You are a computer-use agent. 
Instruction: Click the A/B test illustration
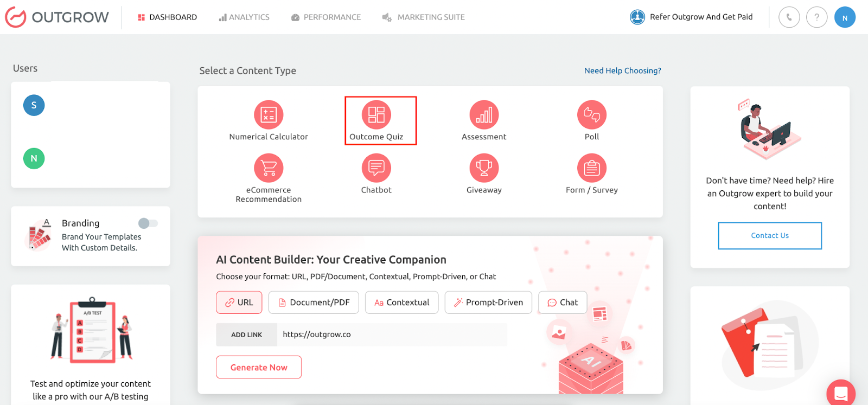pos(92,330)
